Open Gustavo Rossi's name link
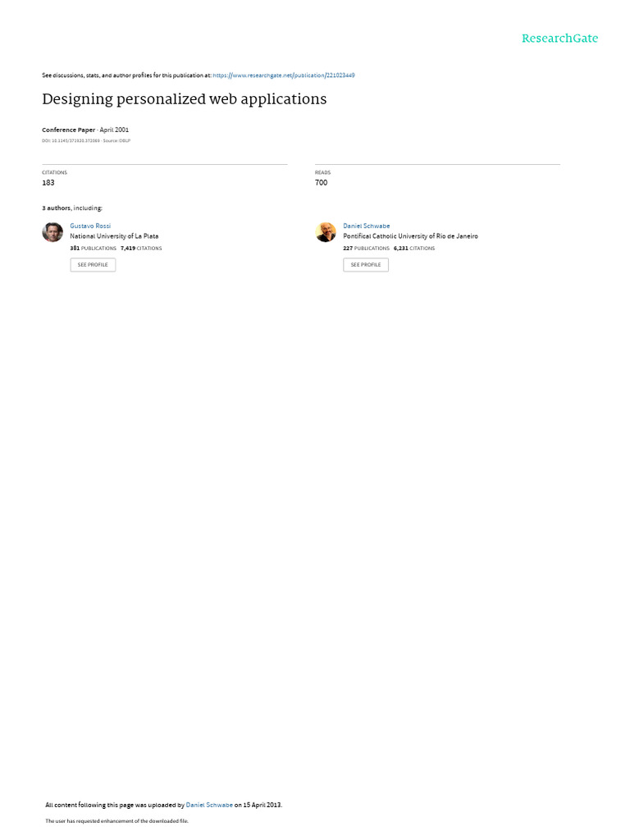 tap(90, 226)
